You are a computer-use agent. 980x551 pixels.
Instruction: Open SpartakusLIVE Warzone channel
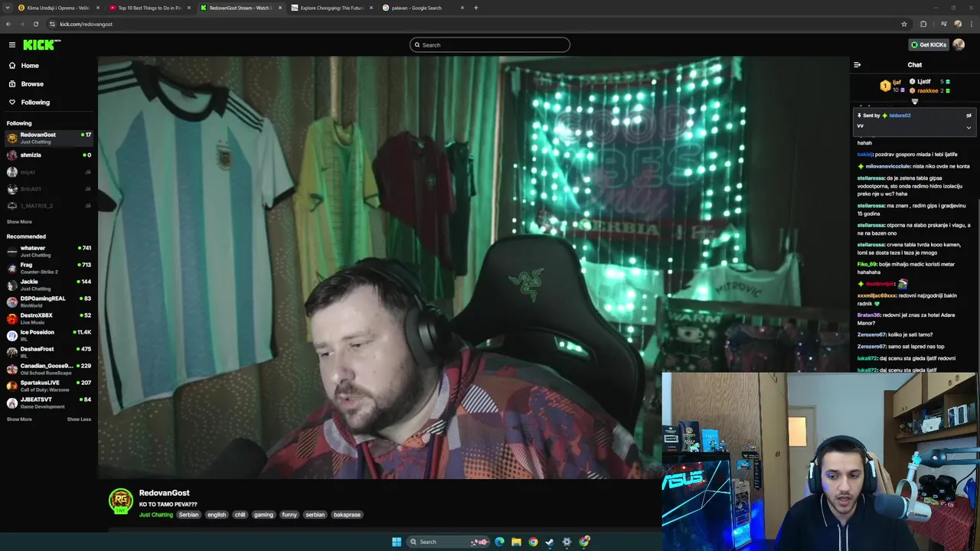tap(49, 386)
